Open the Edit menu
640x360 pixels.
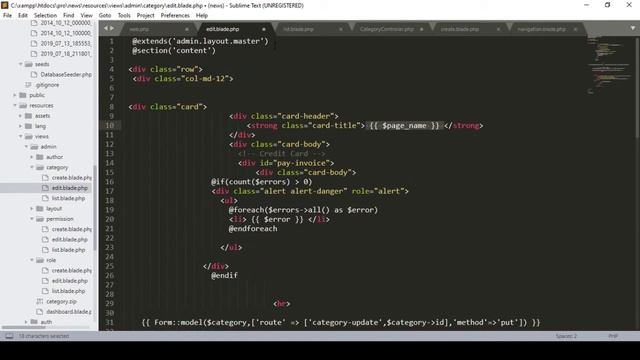23,15
